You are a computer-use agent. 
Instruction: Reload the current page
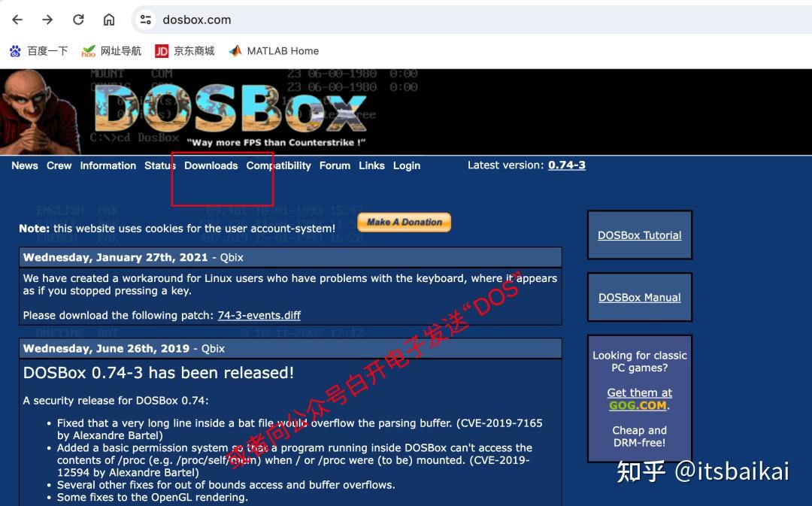point(77,20)
